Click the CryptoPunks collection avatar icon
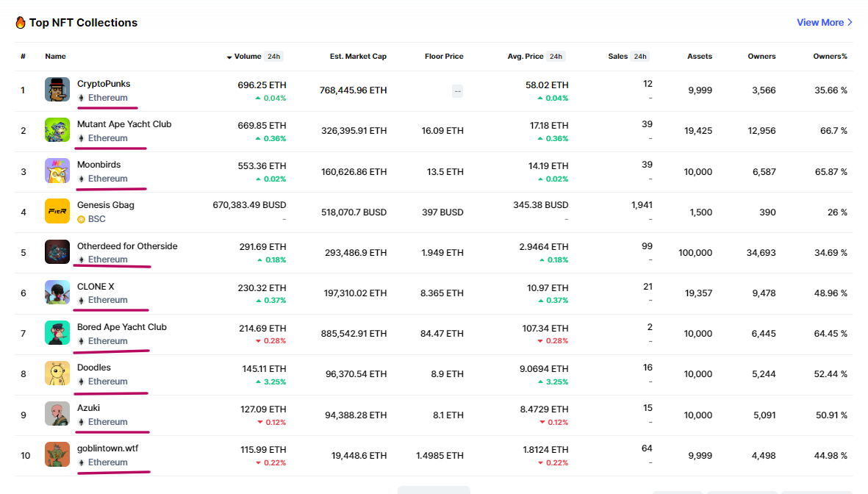This screenshot has width=868, height=494. (57, 90)
